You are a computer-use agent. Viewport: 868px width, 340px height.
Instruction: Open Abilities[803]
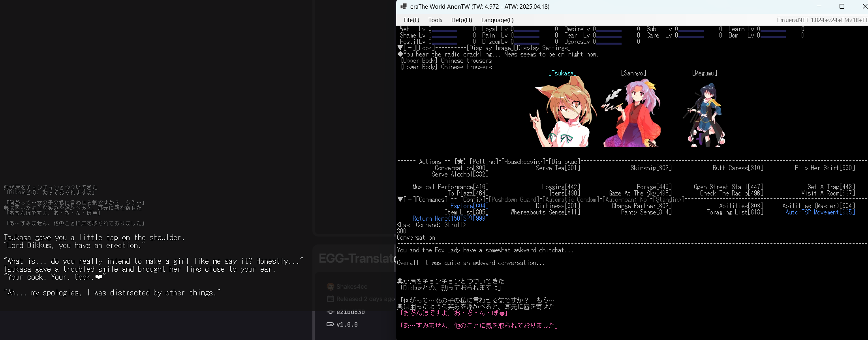[x=741, y=206]
